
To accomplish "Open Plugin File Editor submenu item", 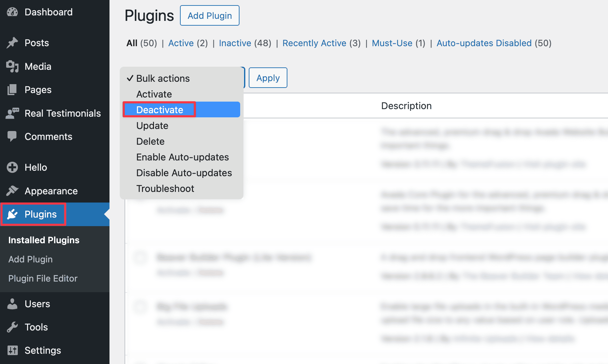I will coord(43,278).
